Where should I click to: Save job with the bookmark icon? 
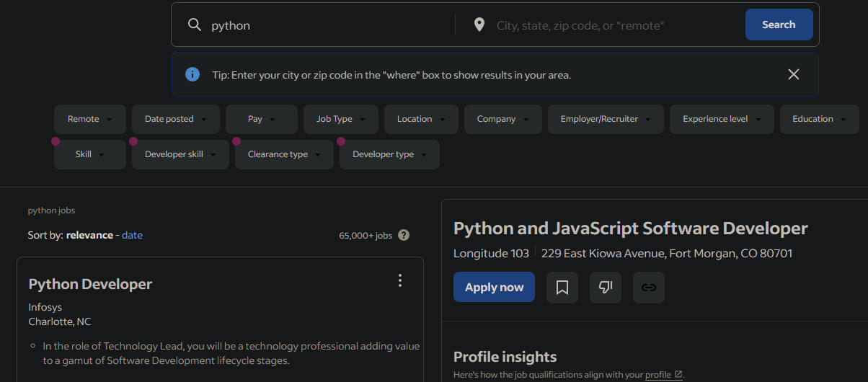pyautogui.click(x=562, y=288)
